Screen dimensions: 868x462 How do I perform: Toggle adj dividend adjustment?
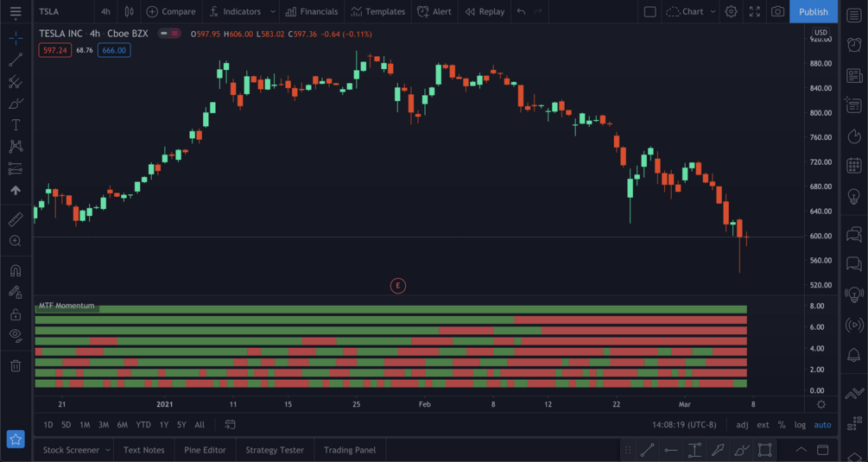click(x=743, y=425)
